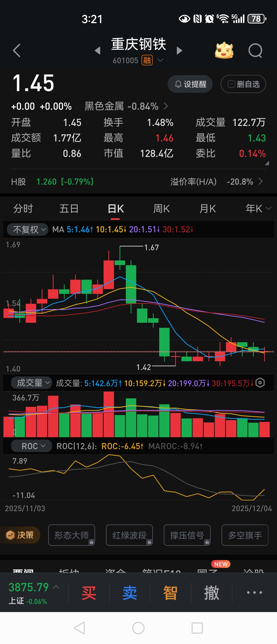Open the 成交量 indicator dropdown
Viewport: 277px width, 644px height.
click(32, 383)
